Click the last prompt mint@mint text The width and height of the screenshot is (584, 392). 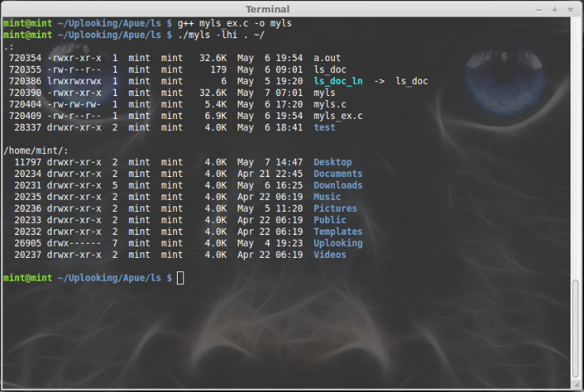[x=28, y=278]
